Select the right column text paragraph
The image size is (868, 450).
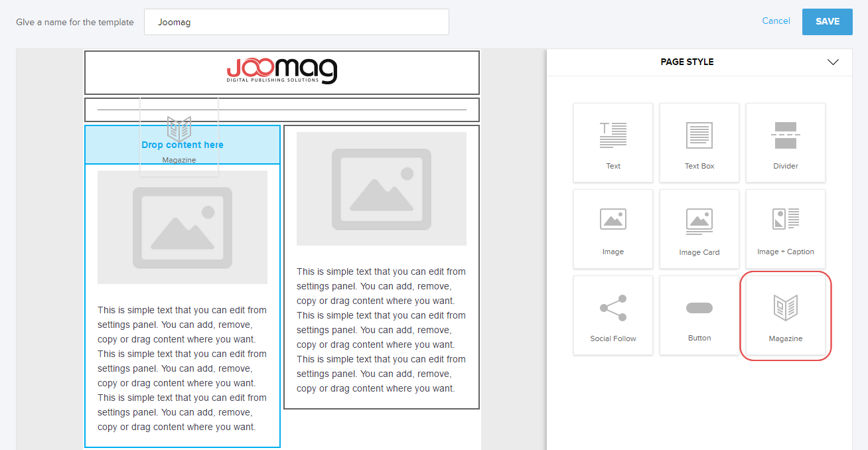[x=381, y=330]
